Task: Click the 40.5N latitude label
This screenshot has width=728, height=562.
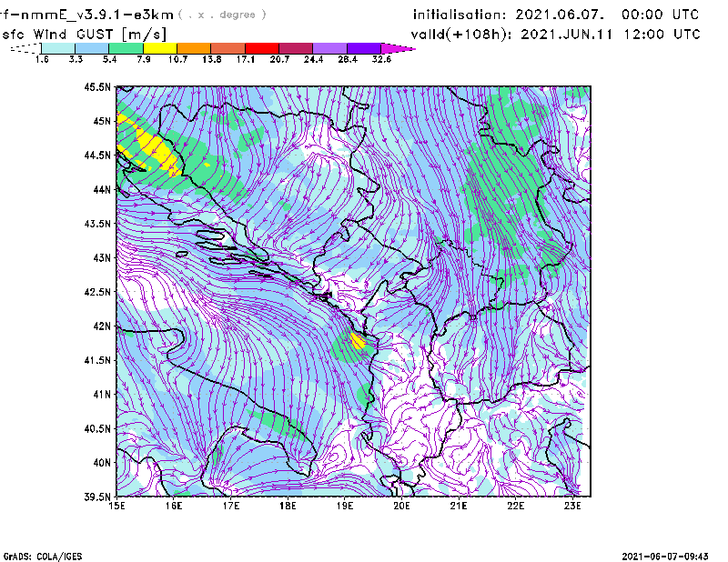Action: (97, 428)
